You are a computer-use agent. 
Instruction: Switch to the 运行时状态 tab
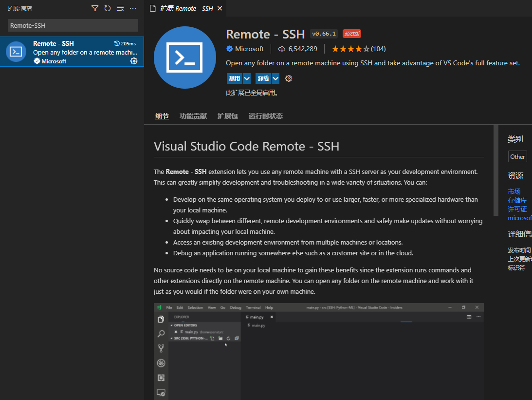[x=266, y=116]
